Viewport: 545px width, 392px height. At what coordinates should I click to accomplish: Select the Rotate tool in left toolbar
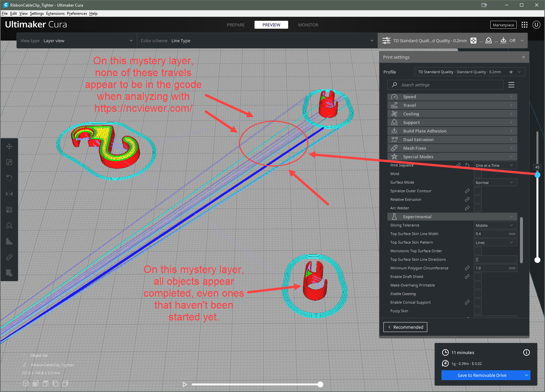9,178
